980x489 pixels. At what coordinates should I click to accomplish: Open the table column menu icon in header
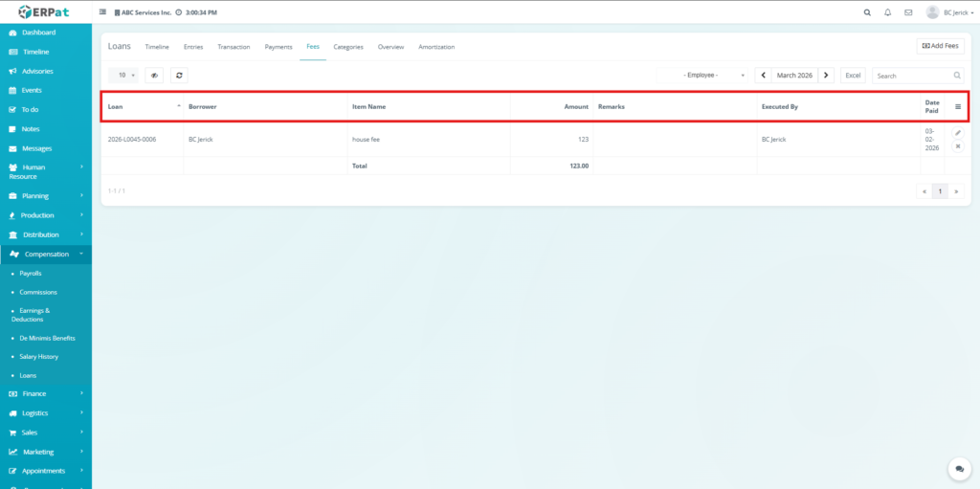(x=958, y=106)
